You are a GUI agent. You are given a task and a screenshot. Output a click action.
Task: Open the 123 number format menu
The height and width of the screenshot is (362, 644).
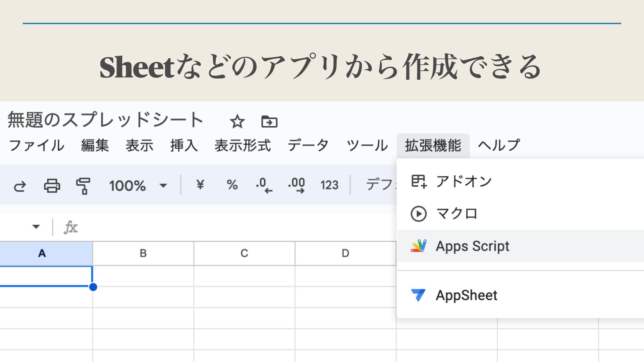tap(329, 185)
